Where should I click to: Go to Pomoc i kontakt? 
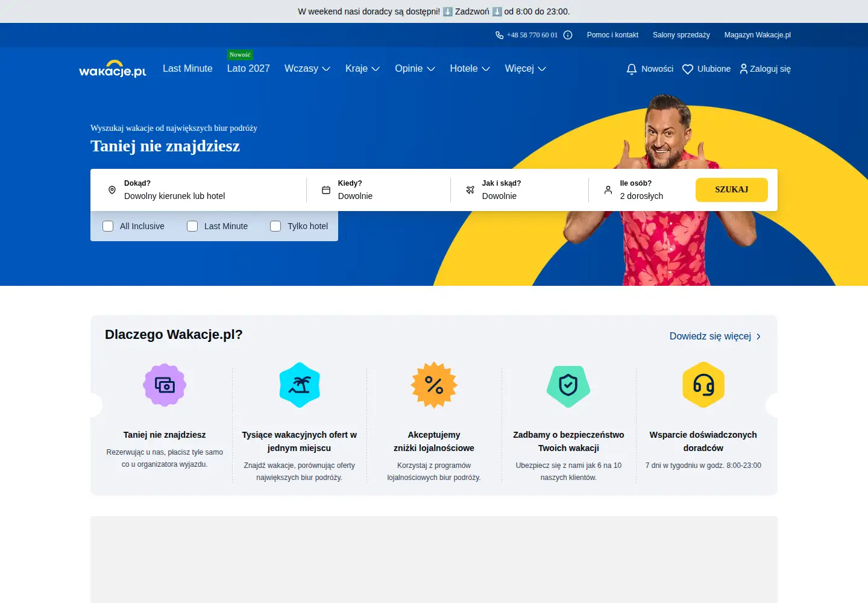coord(612,35)
